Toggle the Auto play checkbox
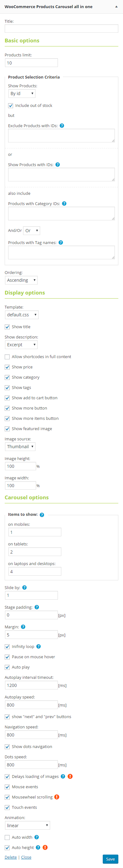The width and height of the screenshot is (123, 868). [x=7, y=667]
